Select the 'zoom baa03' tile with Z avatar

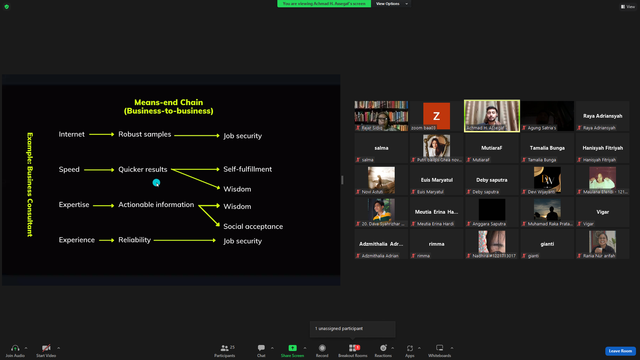[436, 116]
